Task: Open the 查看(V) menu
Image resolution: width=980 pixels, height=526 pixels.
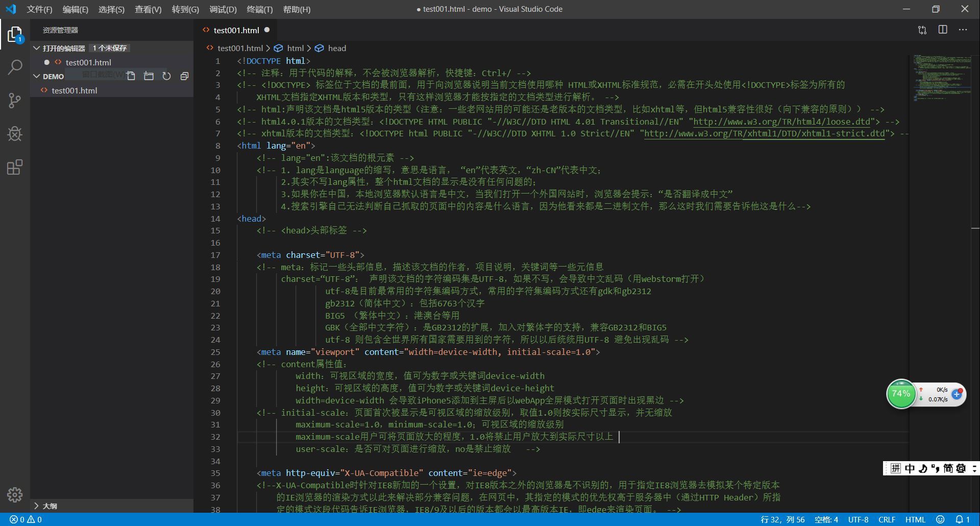Action: tap(148, 9)
